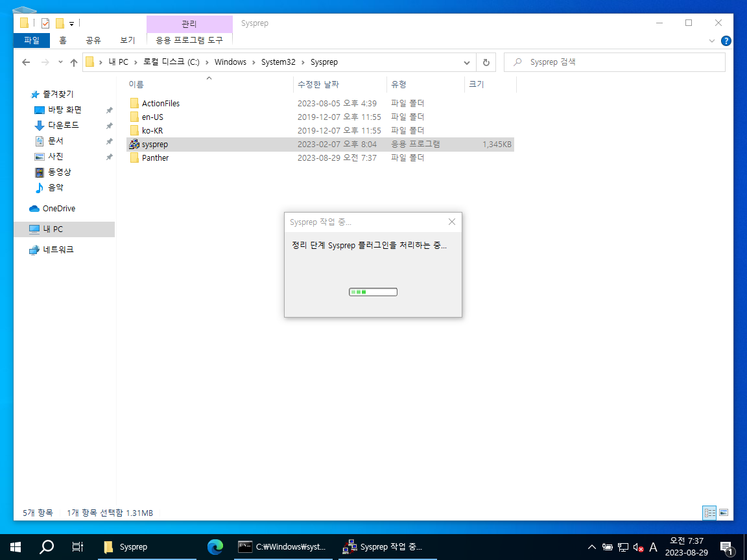Screen dimensions: 747x560
Task: Open the notification action center
Action: pyautogui.click(x=726, y=547)
